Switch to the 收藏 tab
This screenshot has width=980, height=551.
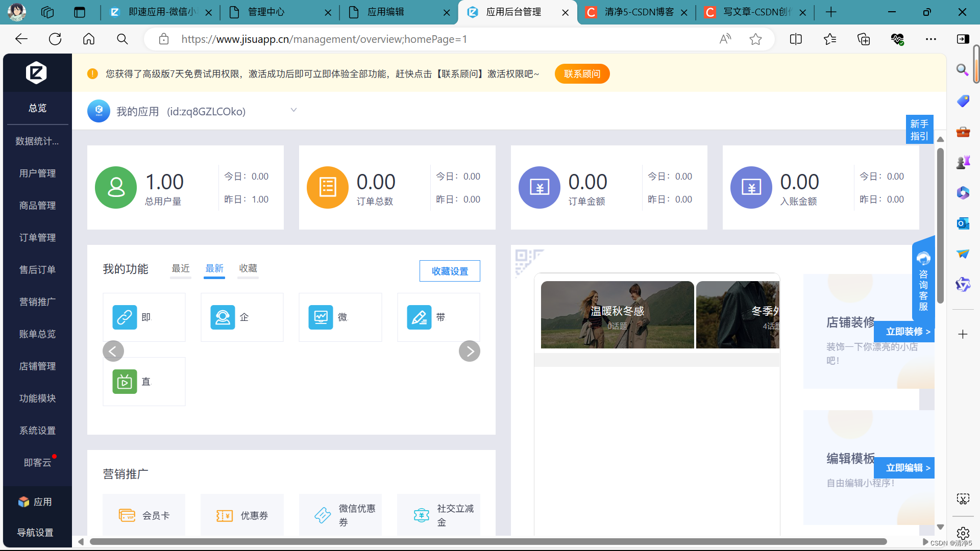click(248, 268)
